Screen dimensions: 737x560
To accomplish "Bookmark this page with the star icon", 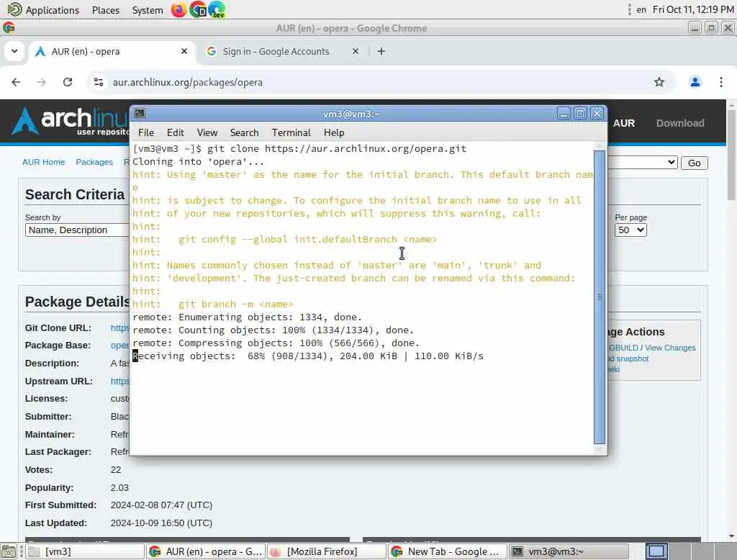I will [659, 82].
